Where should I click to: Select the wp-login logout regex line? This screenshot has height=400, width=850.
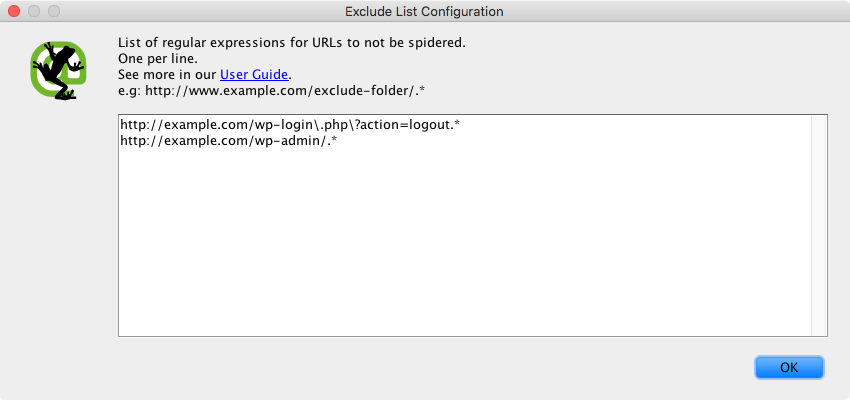coord(290,125)
